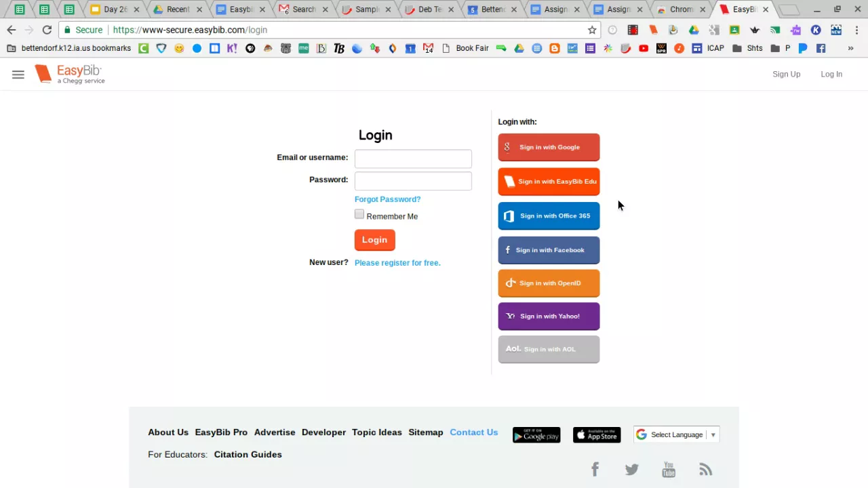
Task: Open the Contact Us footer link
Action: [x=474, y=432]
